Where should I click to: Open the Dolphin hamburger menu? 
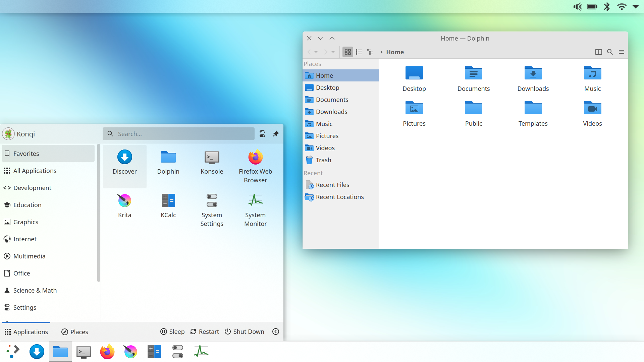tap(622, 52)
